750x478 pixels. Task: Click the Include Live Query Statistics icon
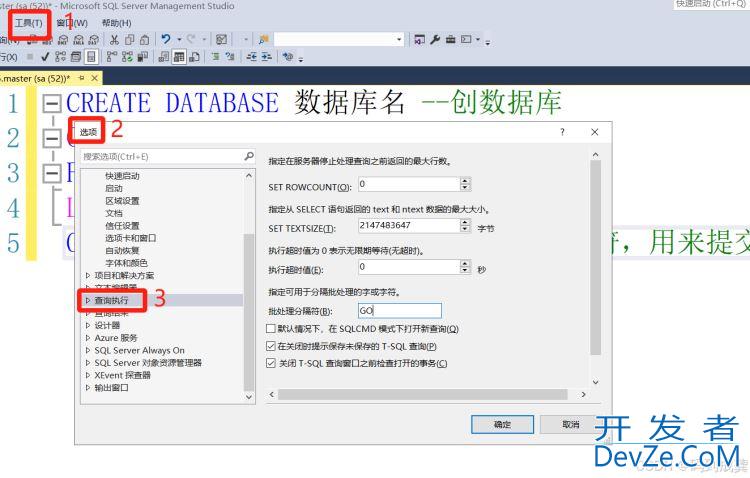point(127,57)
